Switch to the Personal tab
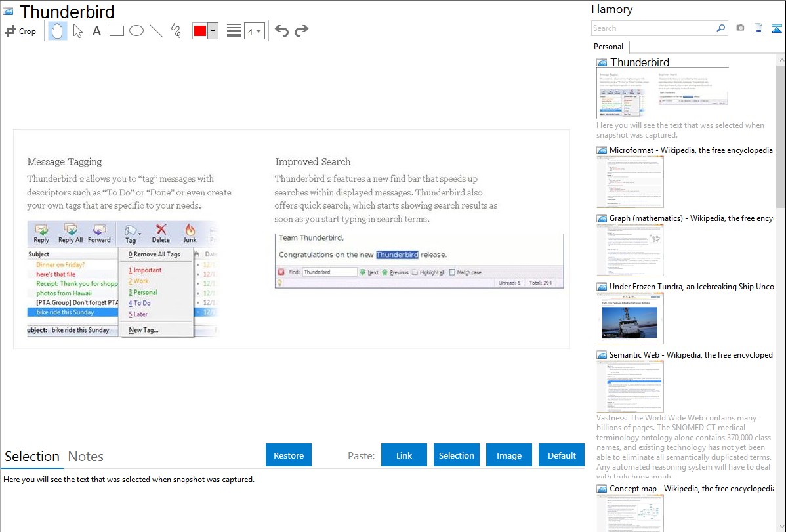This screenshot has width=786, height=532. (609, 47)
